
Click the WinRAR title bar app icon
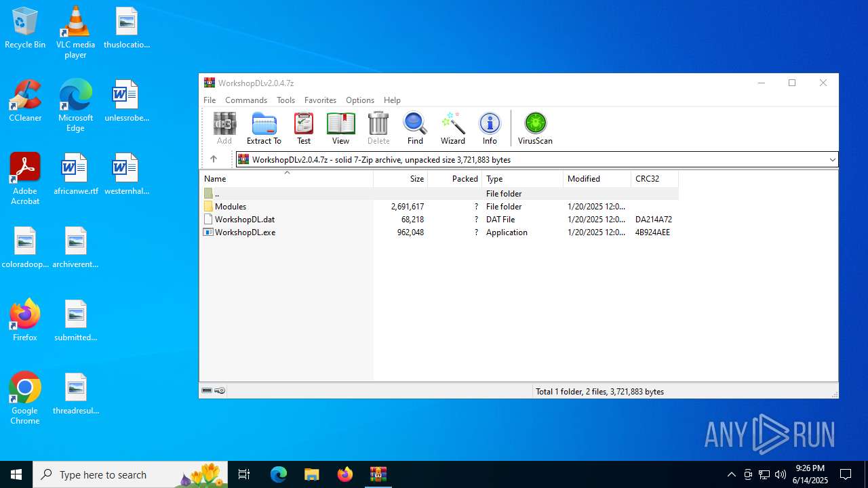pos(210,83)
